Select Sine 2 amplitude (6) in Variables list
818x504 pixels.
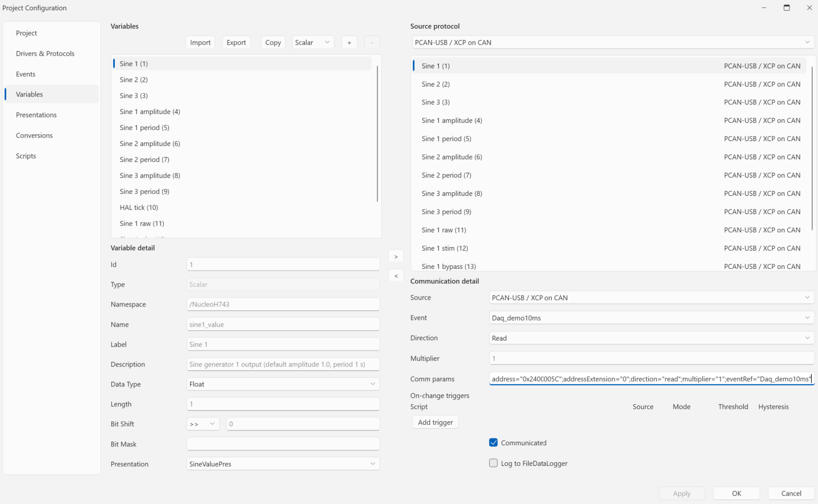(x=243, y=143)
